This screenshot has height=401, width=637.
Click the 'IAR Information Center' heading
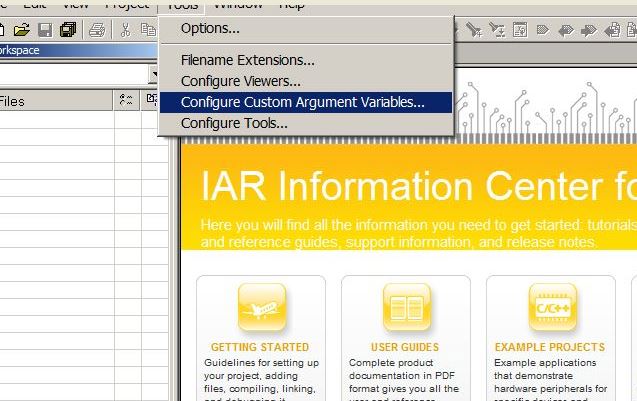click(418, 186)
